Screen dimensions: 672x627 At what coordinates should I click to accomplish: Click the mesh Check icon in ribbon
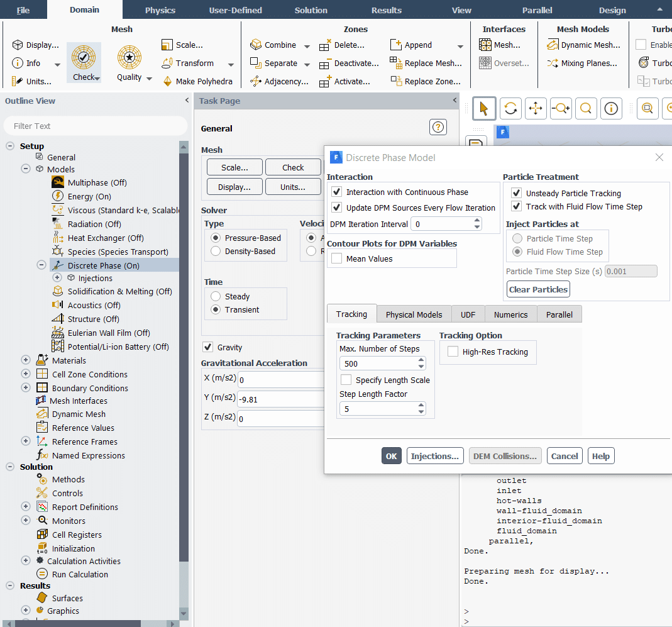coord(84,58)
